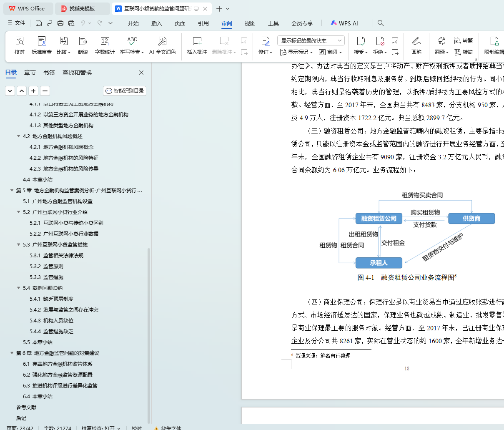The width and height of the screenshot is (504, 430).
Task: Click footnote text 资源来源：笔者自行整理
Action: pyautogui.click(x=323, y=356)
